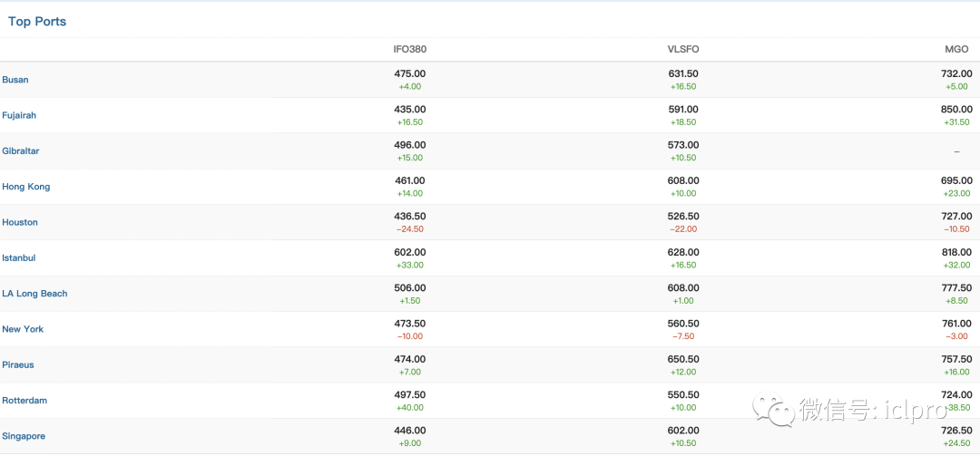Click the Gibraltar port name
This screenshot has height=456, width=980.
coord(21,151)
